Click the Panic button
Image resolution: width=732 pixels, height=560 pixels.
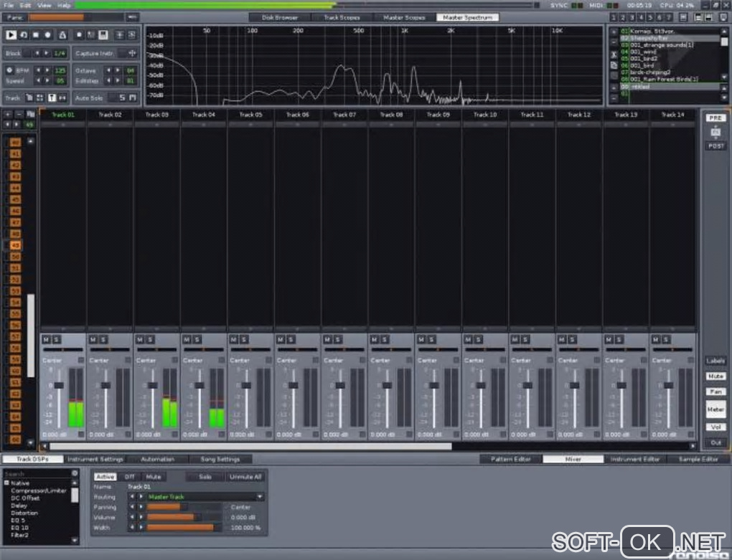pos(15,17)
